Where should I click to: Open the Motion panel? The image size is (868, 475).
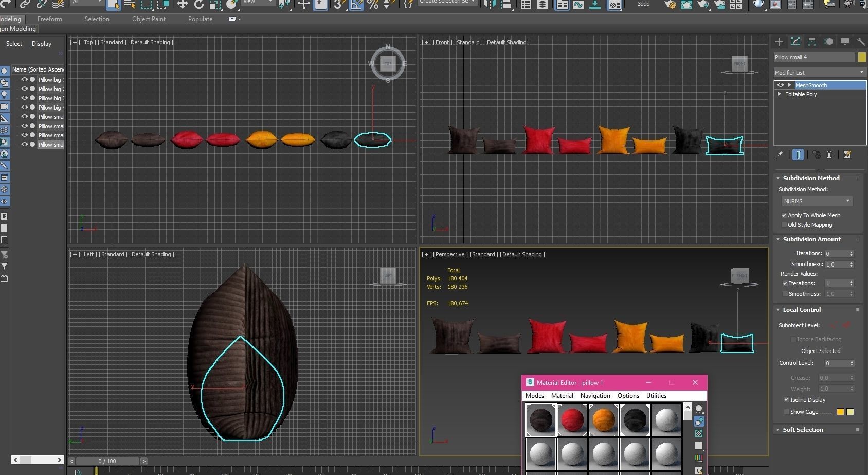pyautogui.click(x=828, y=42)
